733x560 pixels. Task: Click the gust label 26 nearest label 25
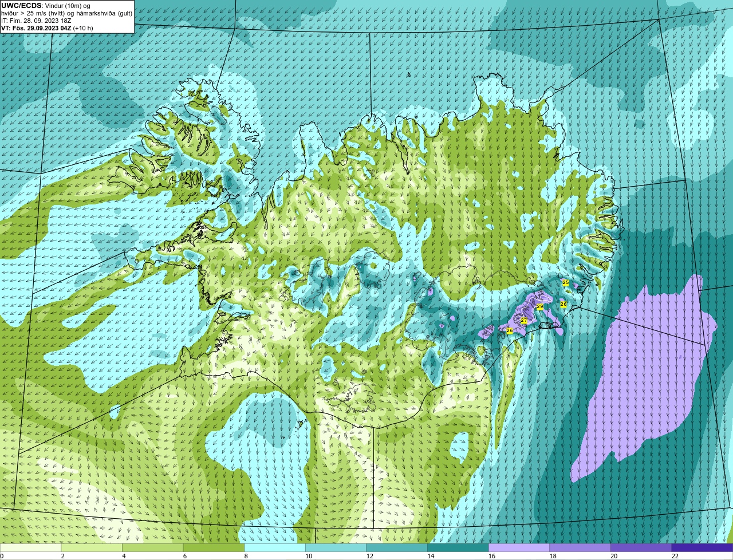563,304
